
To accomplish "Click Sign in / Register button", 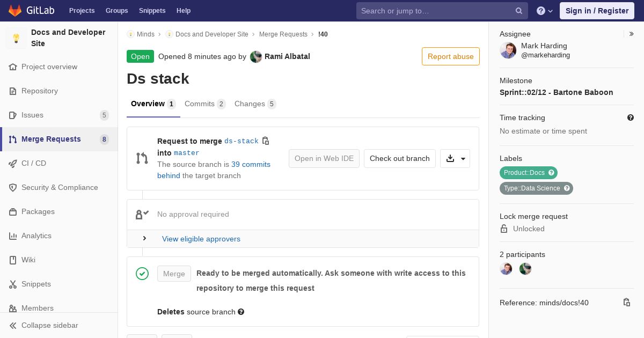I will 597,11.
